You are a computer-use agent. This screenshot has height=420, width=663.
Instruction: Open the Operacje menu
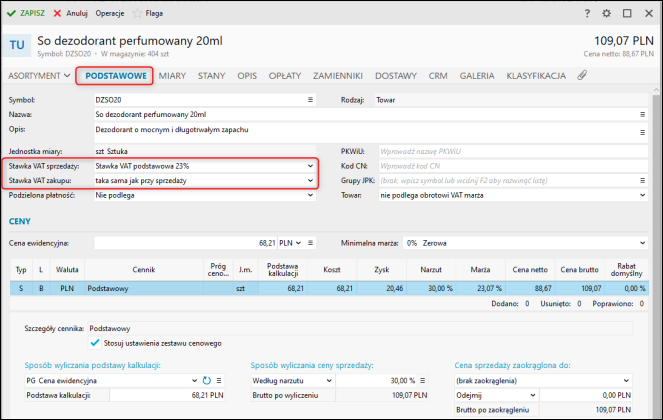click(x=110, y=15)
